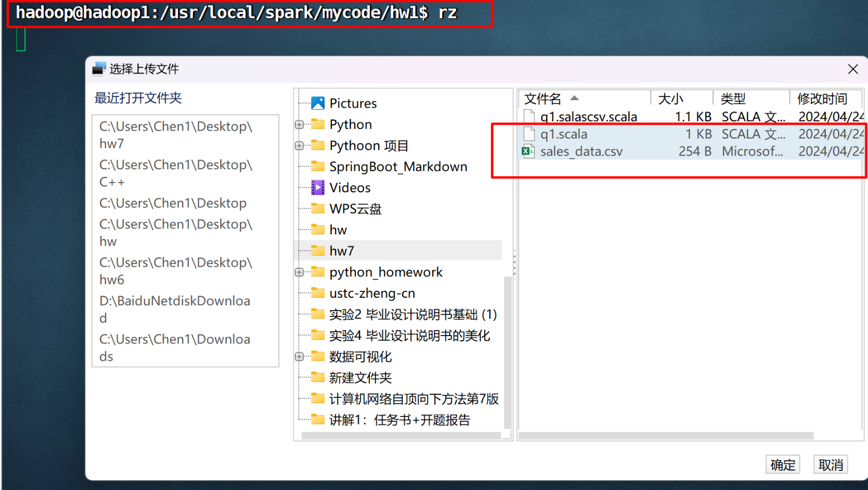
Task: Open the hw7 folder icon
Action: pyautogui.click(x=318, y=250)
